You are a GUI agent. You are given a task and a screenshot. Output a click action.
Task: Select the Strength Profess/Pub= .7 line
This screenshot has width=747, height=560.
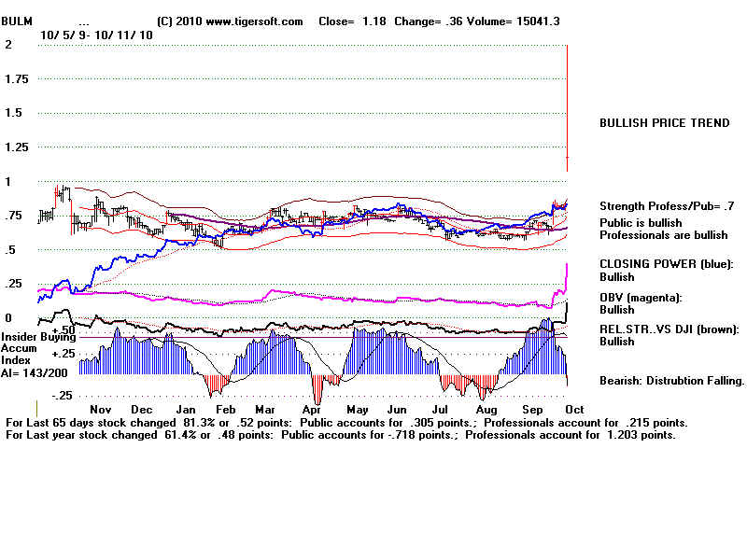(667, 206)
